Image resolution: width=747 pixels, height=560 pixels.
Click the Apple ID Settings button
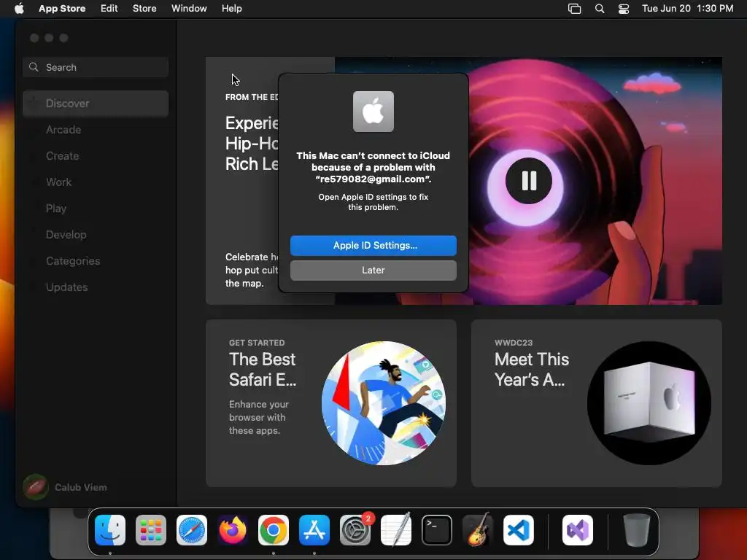coord(373,245)
